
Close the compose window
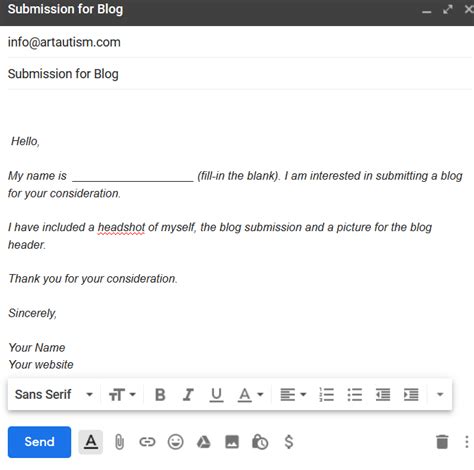click(x=469, y=9)
